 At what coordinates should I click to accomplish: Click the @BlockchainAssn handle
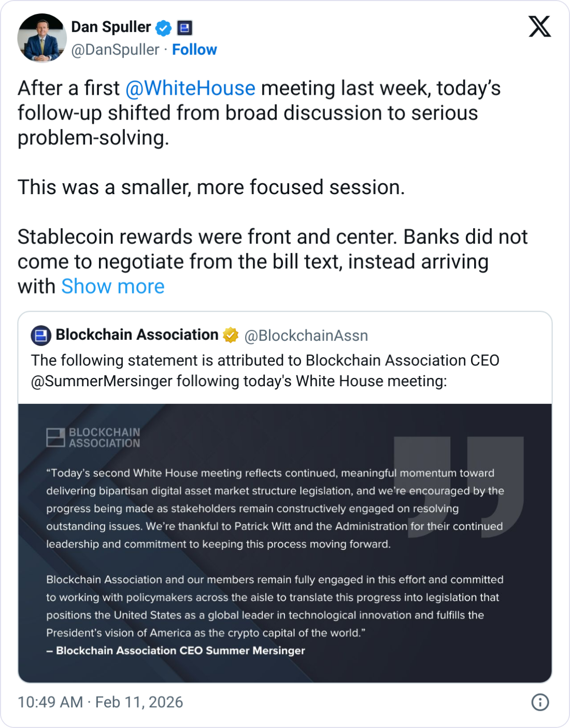[x=306, y=336]
